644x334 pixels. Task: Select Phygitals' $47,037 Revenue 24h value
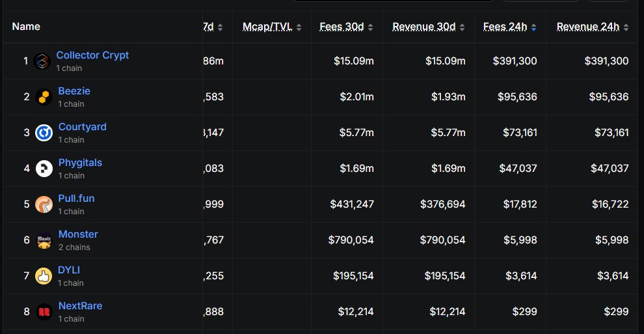pos(610,168)
